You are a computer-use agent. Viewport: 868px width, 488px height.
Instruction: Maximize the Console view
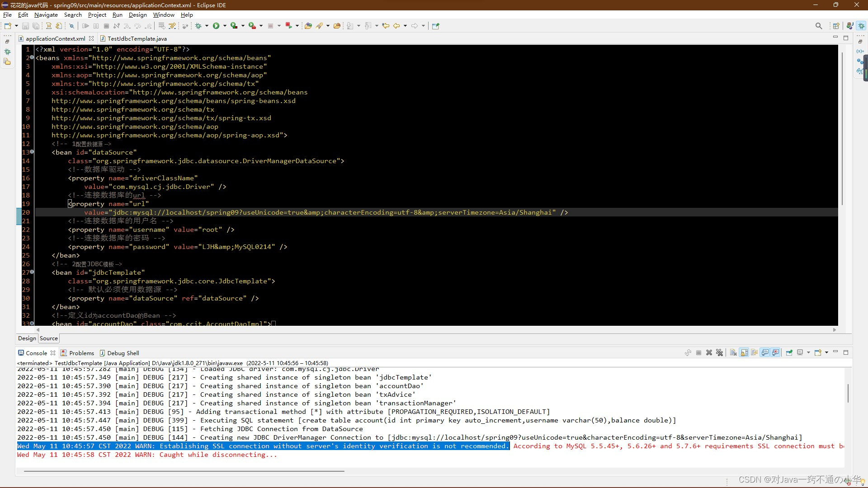(x=846, y=353)
